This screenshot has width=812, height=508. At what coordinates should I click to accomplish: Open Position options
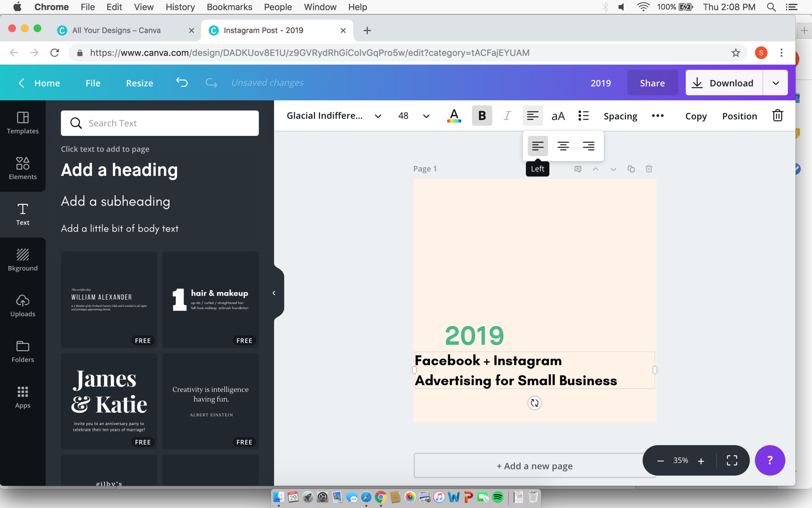[x=740, y=116]
